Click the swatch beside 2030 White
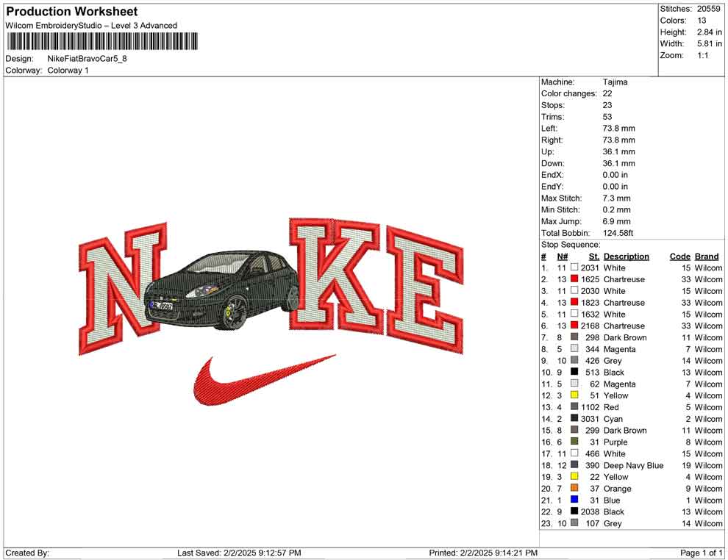The image size is (728, 560). click(574, 290)
